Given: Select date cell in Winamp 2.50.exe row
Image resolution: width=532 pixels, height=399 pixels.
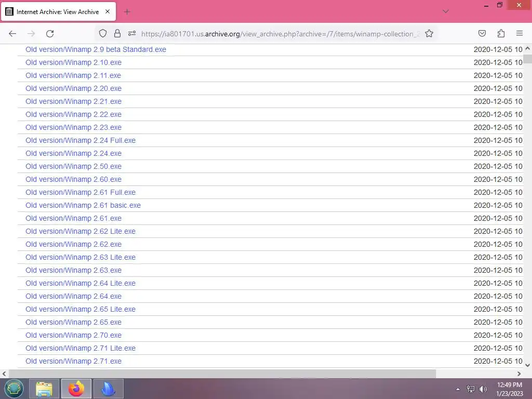Looking at the screenshot, I should [498, 166].
